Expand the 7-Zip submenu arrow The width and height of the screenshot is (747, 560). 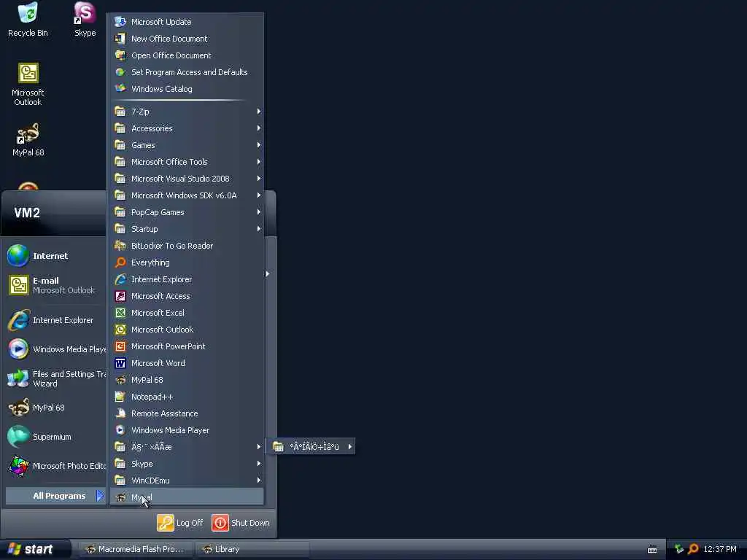[259, 112]
